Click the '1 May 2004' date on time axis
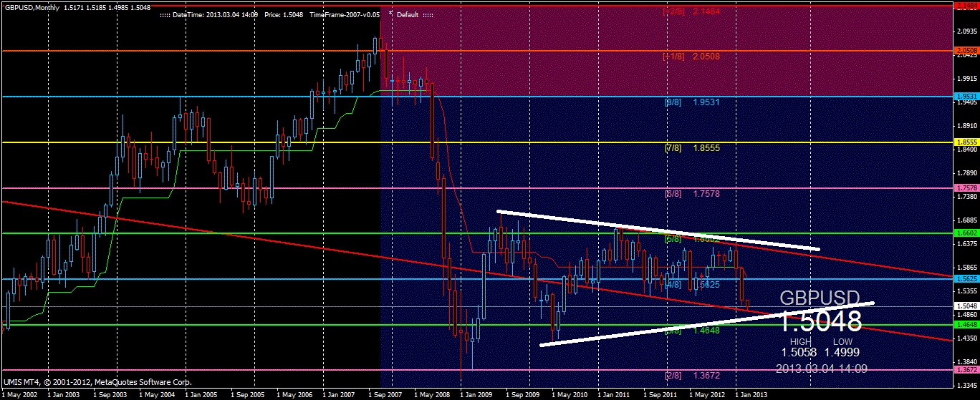 pyautogui.click(x=157, y=394)
